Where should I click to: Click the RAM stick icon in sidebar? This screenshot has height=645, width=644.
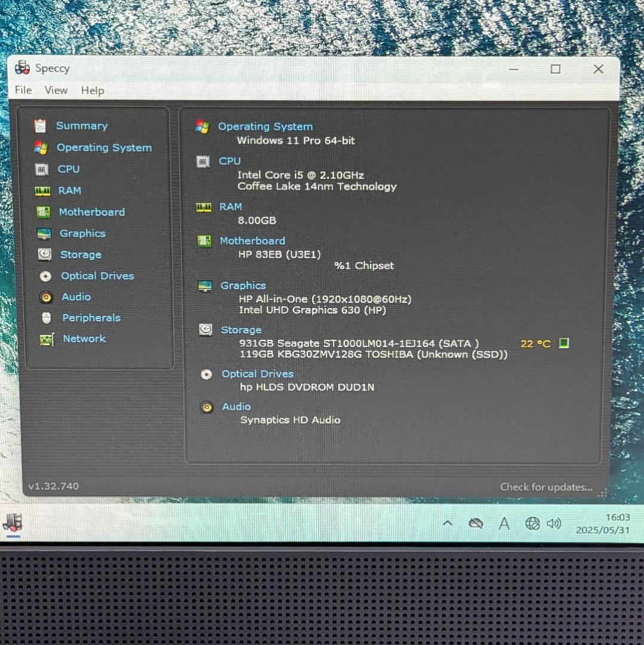click(x=42, y=191)
